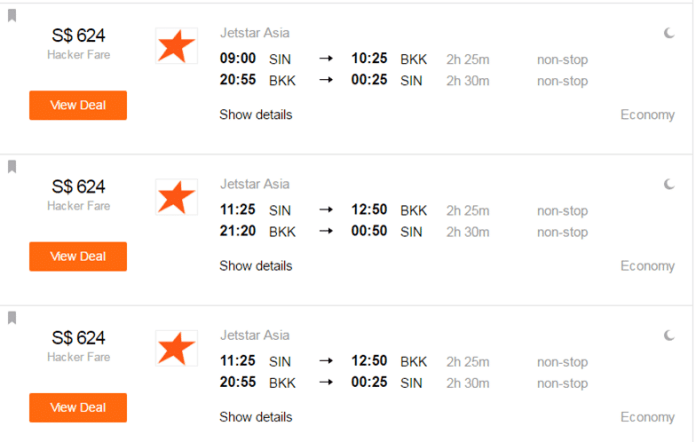Click S$ 624 price of first result
Screen dimensions: 696x442
78,36
